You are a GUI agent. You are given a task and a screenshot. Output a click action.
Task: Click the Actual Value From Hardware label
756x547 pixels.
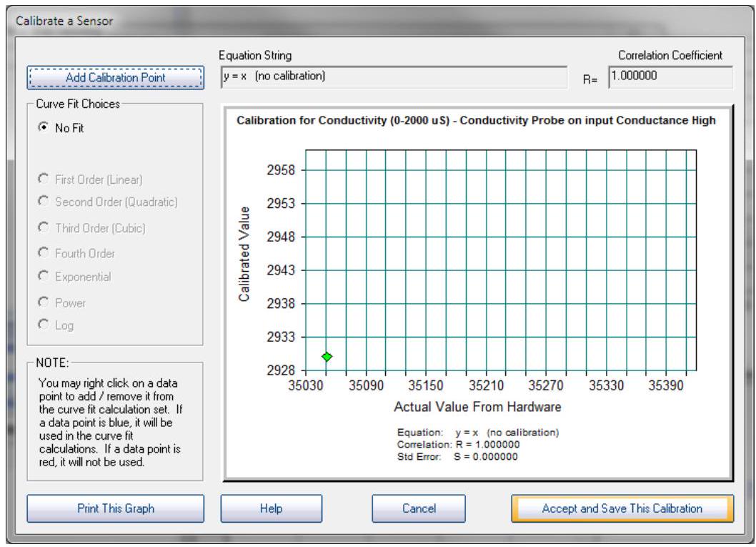click(477, 407)
